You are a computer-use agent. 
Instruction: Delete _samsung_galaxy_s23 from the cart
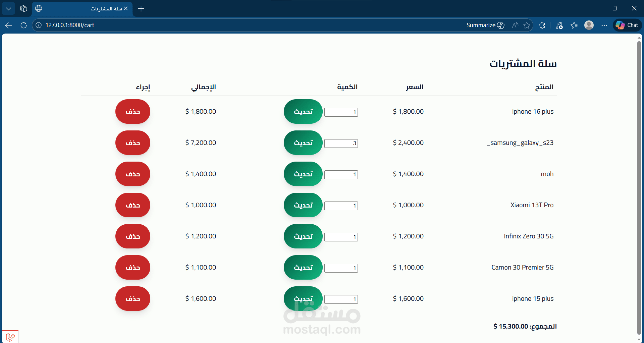pyautogui.click(x=133, y=143)
